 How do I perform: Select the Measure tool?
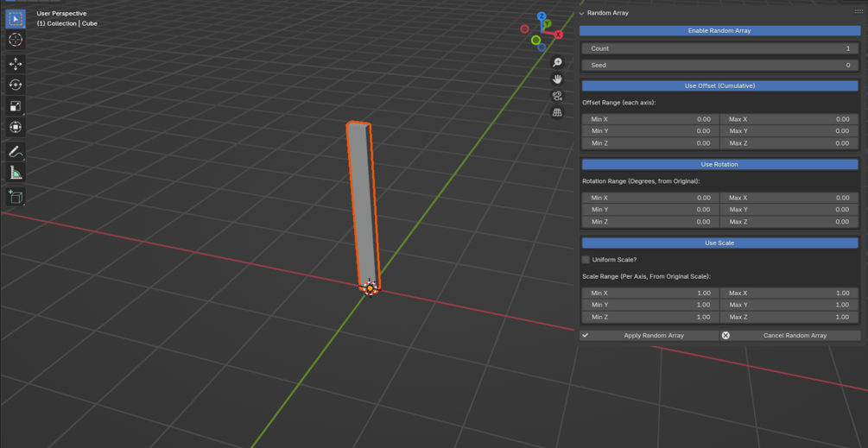tap(16, 173)
